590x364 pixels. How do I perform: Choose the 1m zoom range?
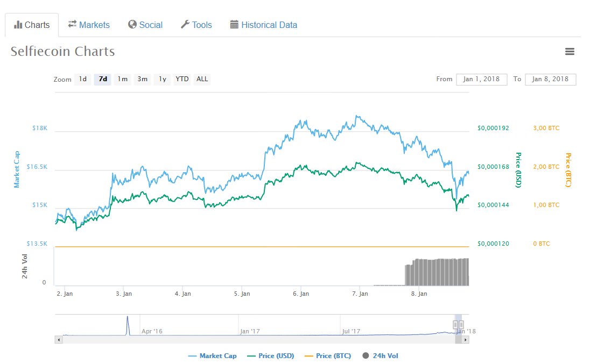122,79
